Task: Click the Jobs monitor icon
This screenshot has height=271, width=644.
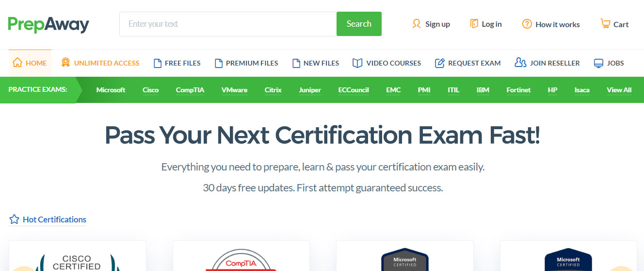Action: [x=598, y=63]
